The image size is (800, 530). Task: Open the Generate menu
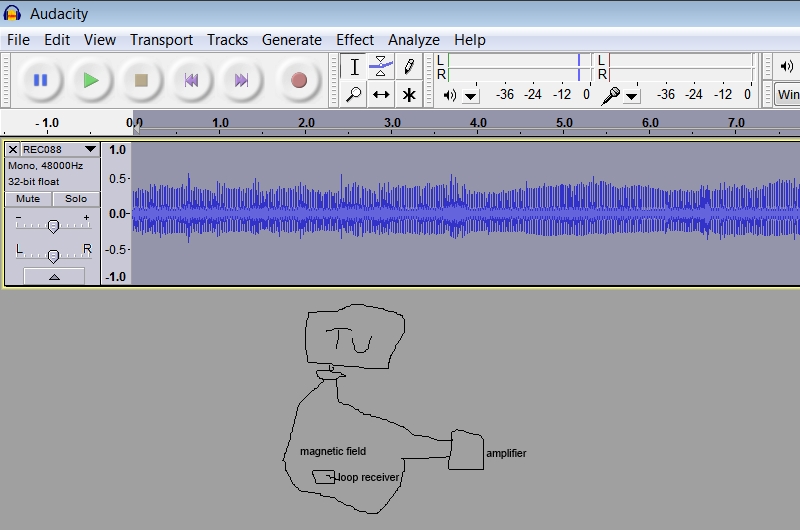[x=291, y=40]
